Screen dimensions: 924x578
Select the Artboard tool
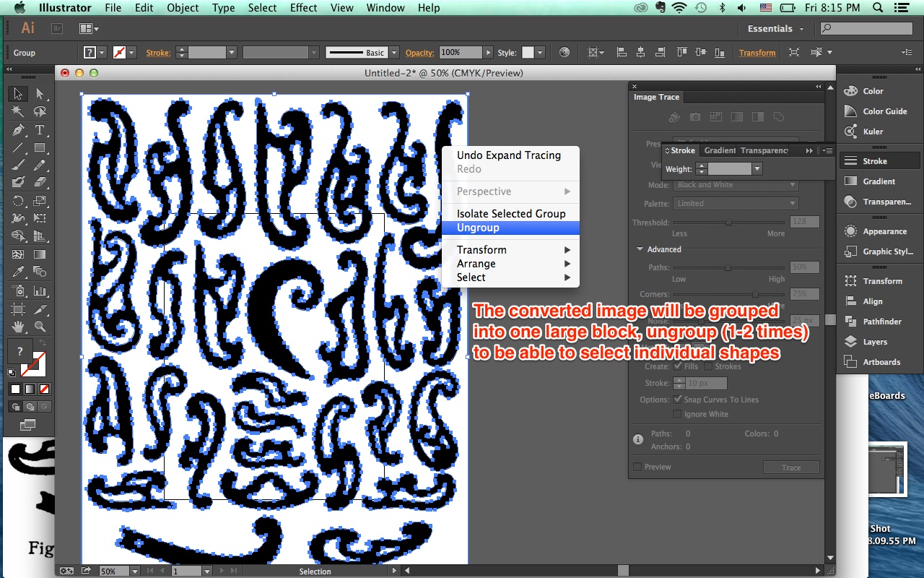click(x=19, y=309)
